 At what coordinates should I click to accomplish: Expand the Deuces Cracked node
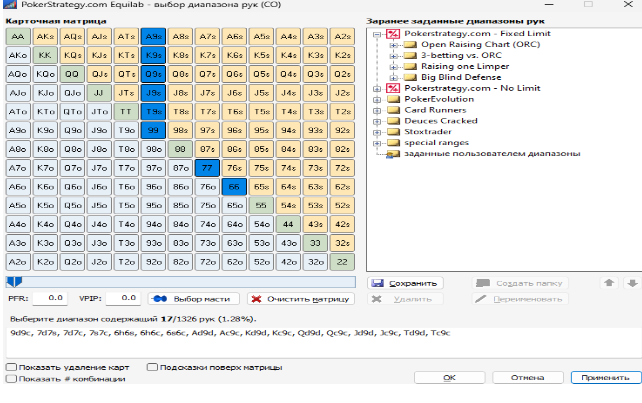377,122
